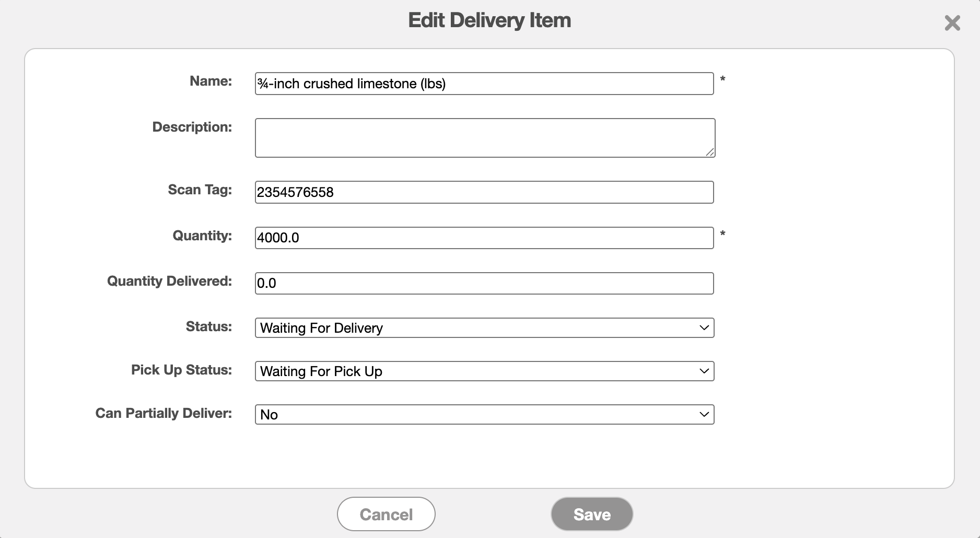Viewport: 980px width, 538px height.
Task: Click the Save button
Action: (x=592, y=514)
